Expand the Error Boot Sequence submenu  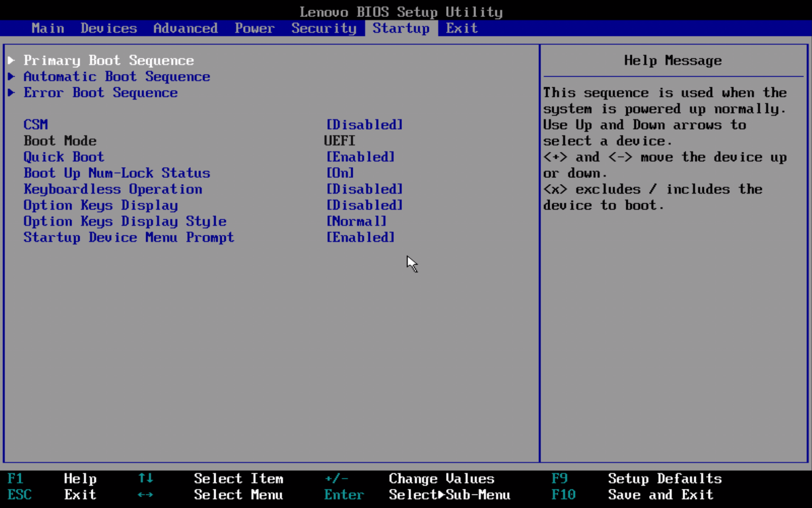[100, 93]
